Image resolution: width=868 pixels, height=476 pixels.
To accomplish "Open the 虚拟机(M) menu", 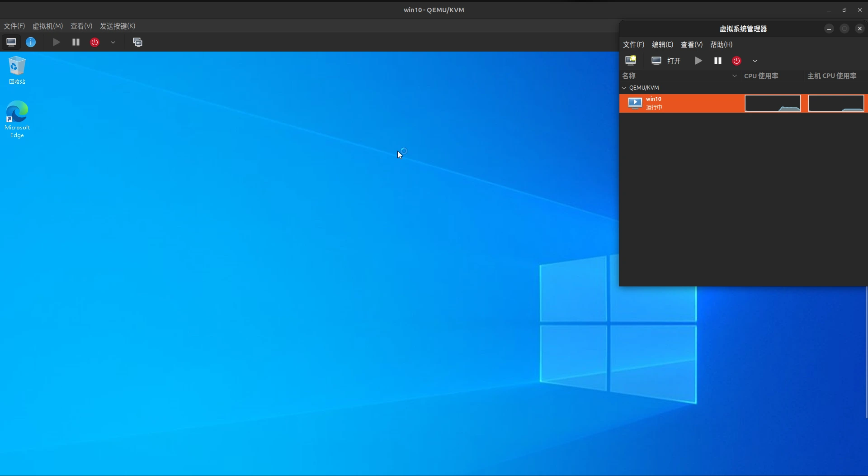I will (47, 26).
